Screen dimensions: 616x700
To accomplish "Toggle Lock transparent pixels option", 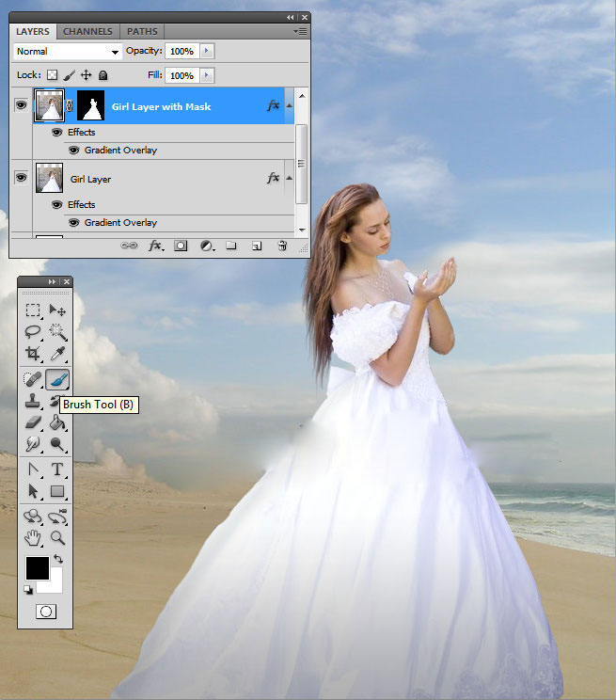I will (53, 75).
